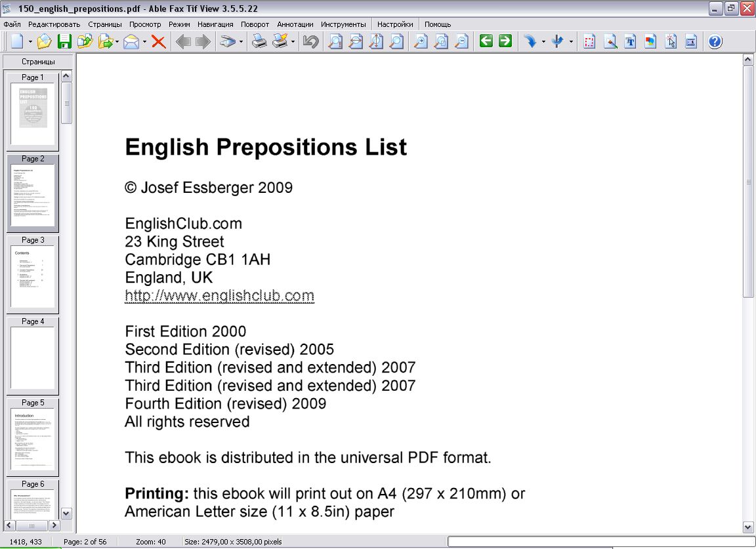
Task: Click the thumbnail panel scroll left arrow
Action: 10,525
